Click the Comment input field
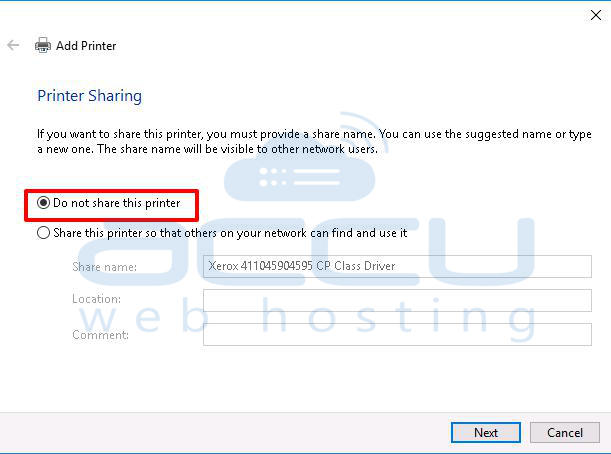Screen dimensions: 611x454 coord(397,334)
